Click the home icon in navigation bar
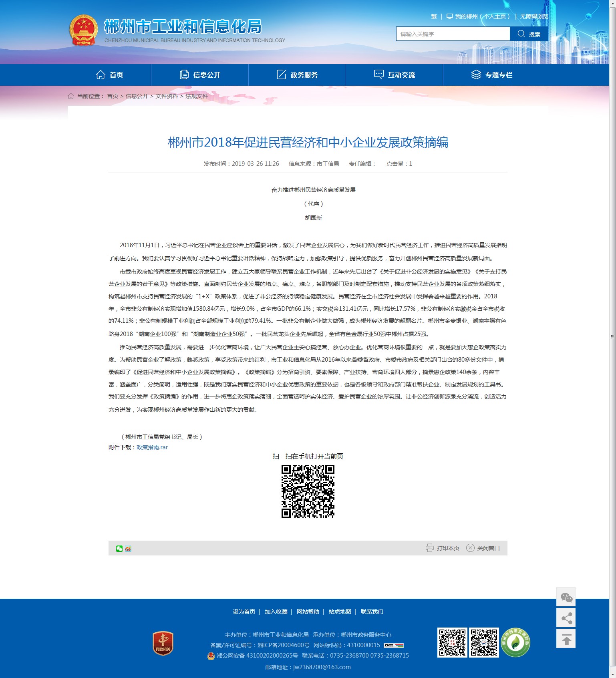616x678 pixels. [101, 74]
